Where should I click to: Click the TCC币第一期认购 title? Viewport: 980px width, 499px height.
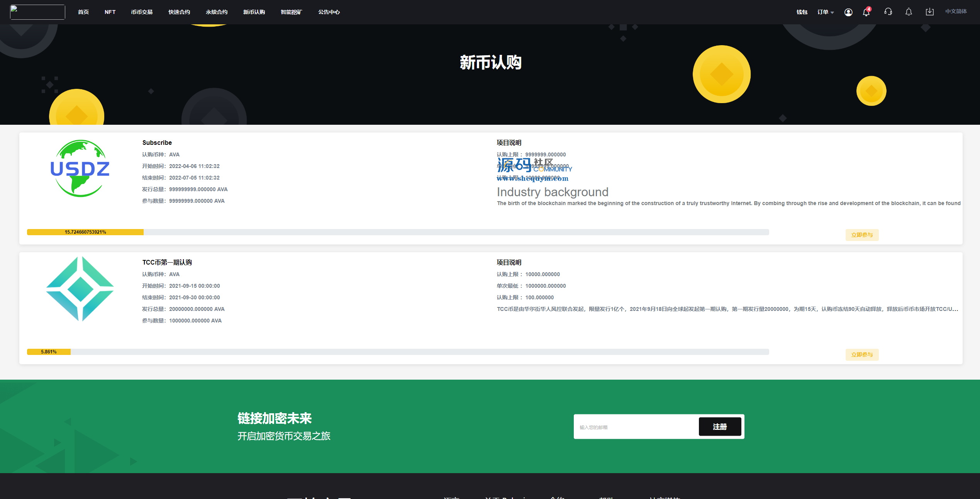coord(167,262)
